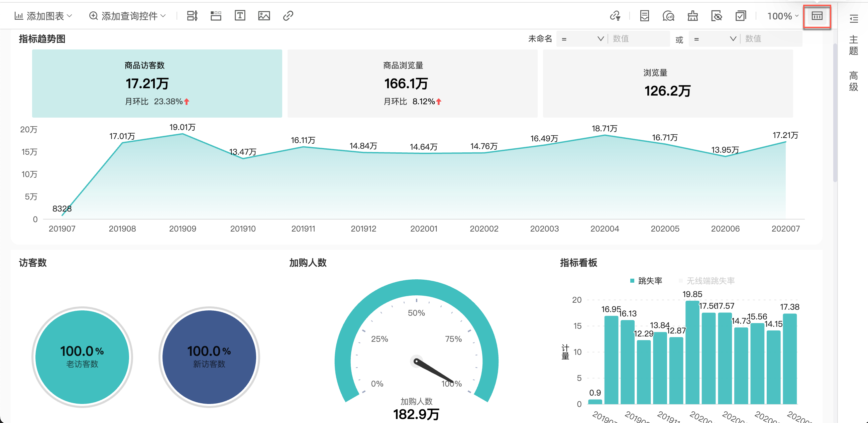Click the tab container icon in toolbar
868x423 pixels.
click(x=216, y=15)
